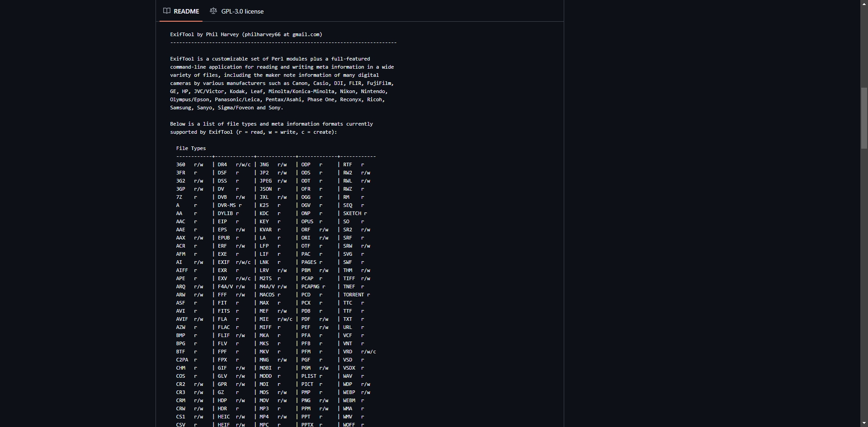Select the 'HEIC' file type entry
This screenshot has width=868, height=427.
pyautogui.click(x=223, y=417)
